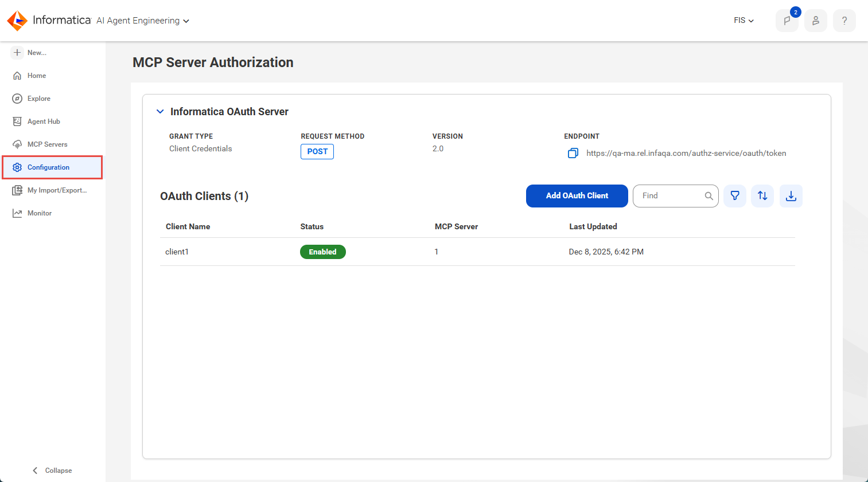Image resolution: width=868 pixels, height=482 pixels.
Task: Open the help question mark icon
Action: click(844, 21)
